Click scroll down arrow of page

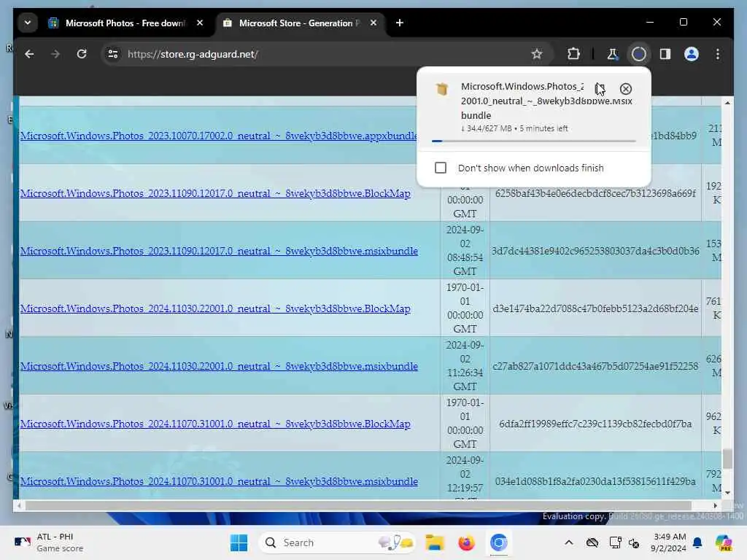click(x=727, y=493)
